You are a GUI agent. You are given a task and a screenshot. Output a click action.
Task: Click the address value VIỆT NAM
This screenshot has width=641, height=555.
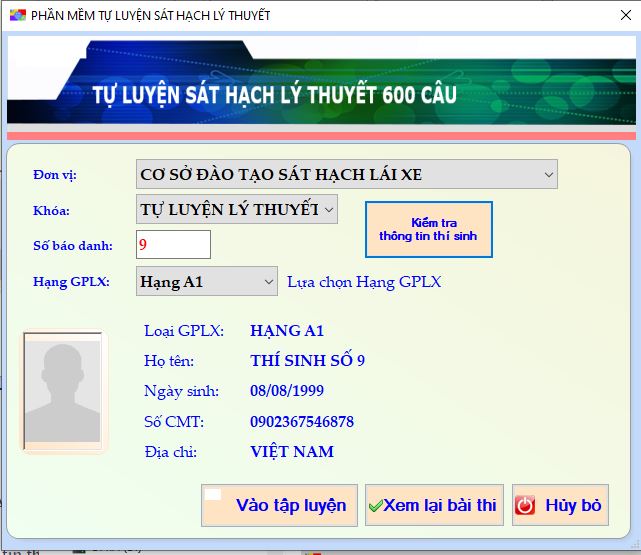click(292, 452)
